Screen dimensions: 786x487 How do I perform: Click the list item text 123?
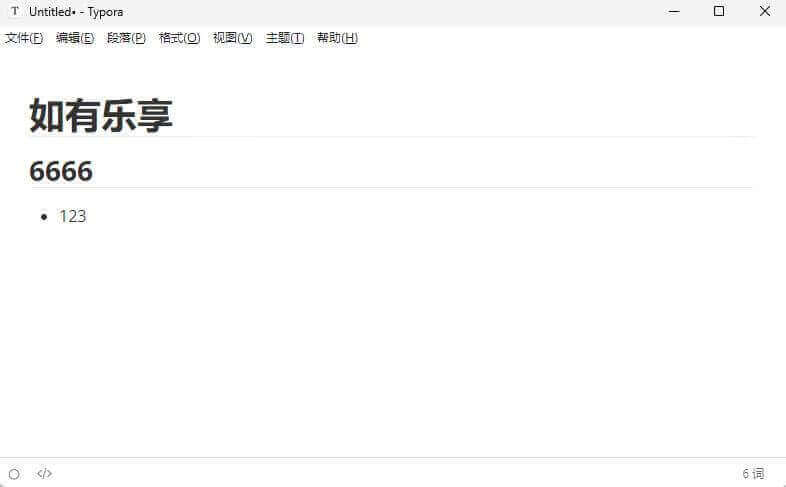tap(73, 216)
